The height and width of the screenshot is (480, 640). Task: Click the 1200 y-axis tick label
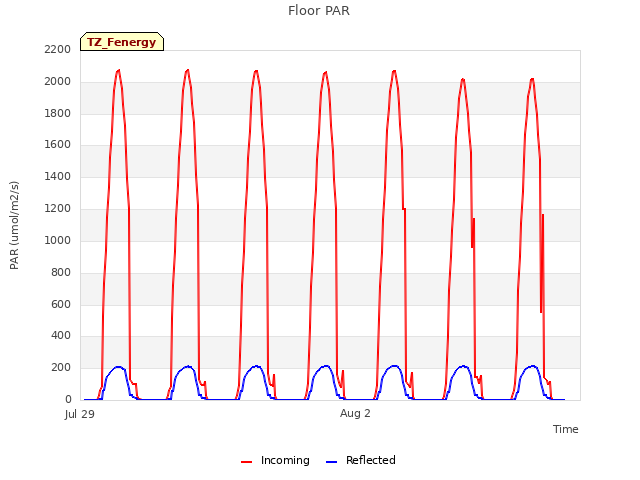pos(58,209)
